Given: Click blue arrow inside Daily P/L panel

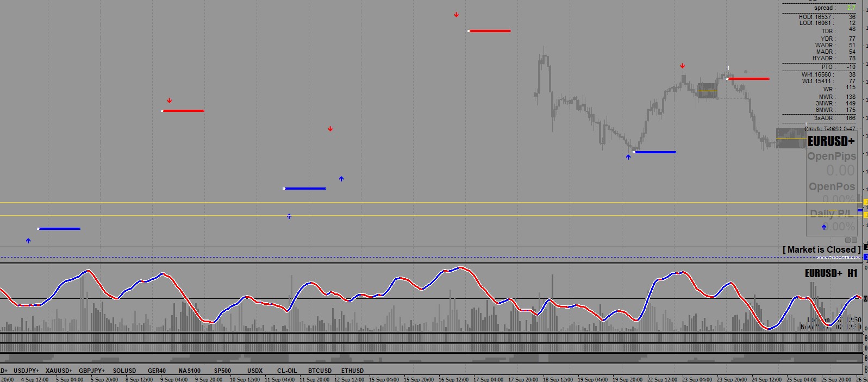Looking at the screenshot, I should [824, 227].
